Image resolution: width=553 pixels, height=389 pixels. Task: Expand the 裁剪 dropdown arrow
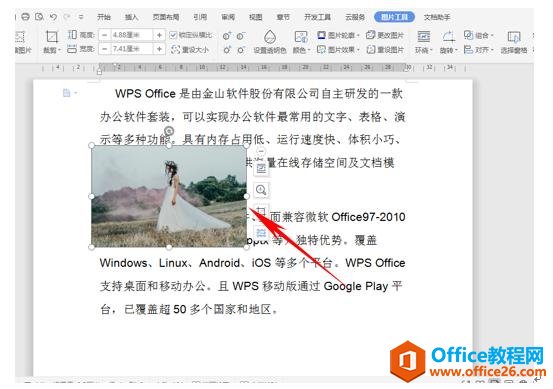click(59, 50)
